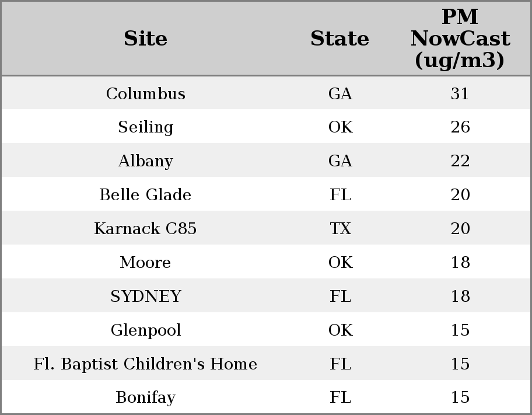This screenshot has width=532, height=415.
Task: Select the Karnack C85 site cell
Action: tap(145, 228)
